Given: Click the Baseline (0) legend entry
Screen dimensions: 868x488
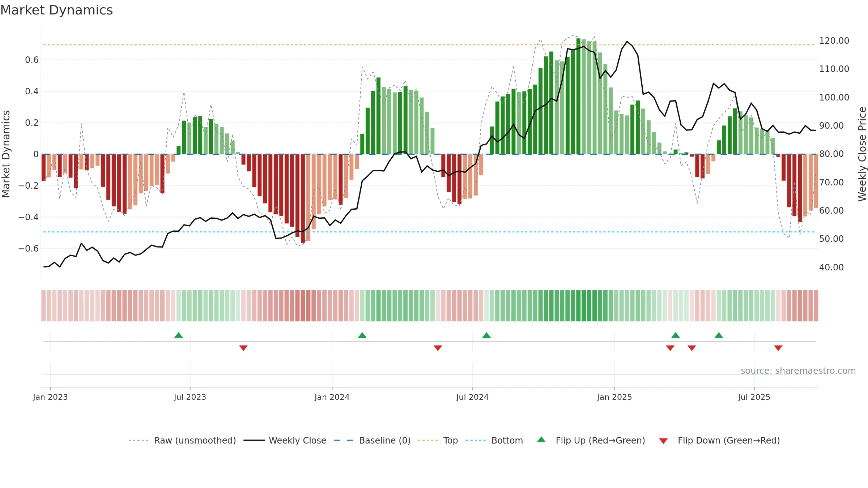Looking at the screenshot, I should [372, 440].
